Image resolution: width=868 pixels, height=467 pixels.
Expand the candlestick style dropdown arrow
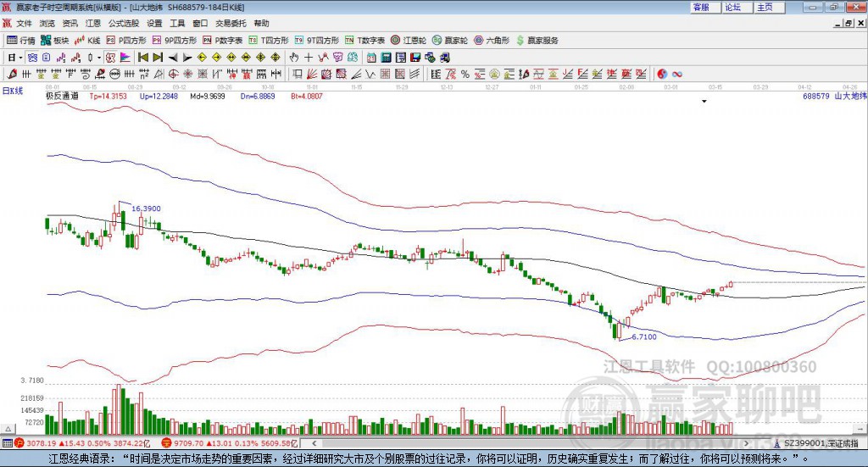(99, 58)
